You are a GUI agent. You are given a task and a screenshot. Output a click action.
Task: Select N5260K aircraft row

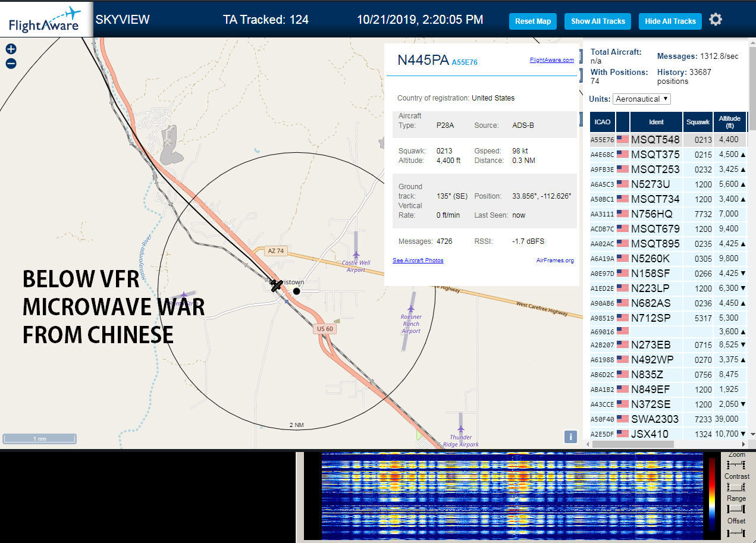click(x=668, y=259)
